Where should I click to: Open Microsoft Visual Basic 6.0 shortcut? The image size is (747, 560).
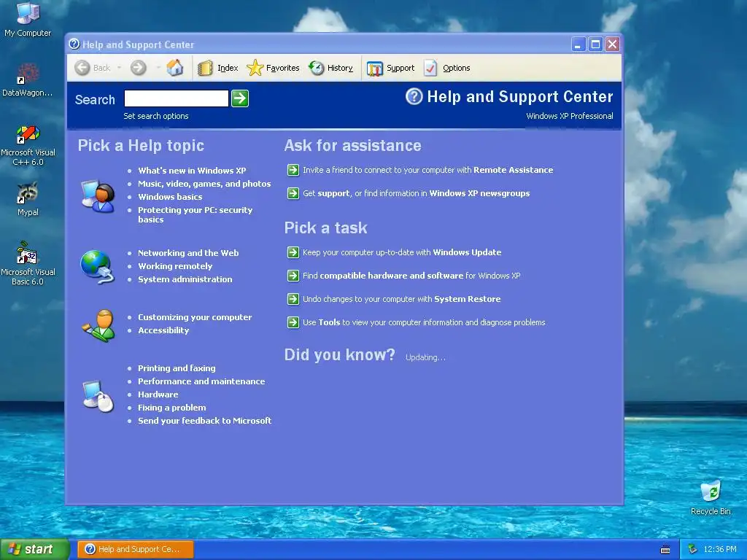point(28,264)
